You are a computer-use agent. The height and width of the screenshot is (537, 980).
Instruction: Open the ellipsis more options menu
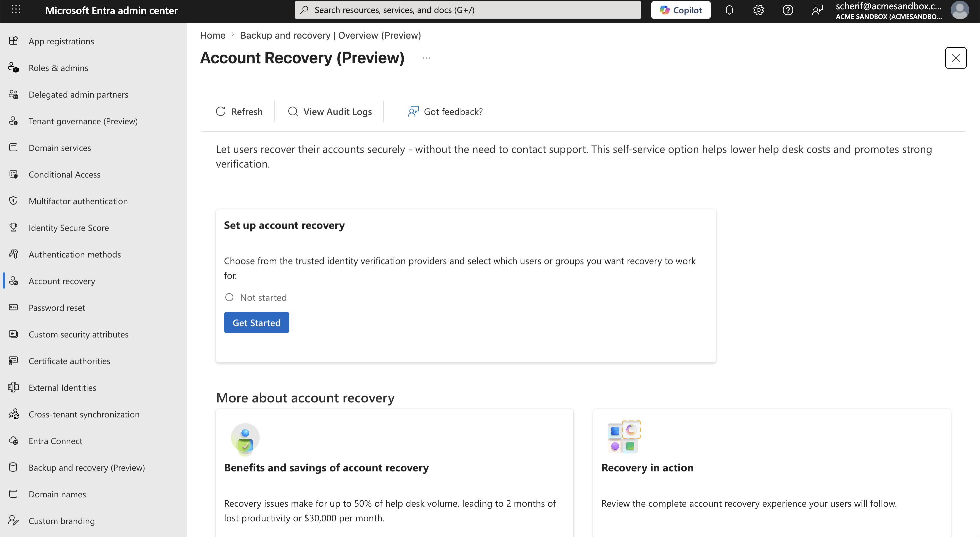click(x=426, y=58)
